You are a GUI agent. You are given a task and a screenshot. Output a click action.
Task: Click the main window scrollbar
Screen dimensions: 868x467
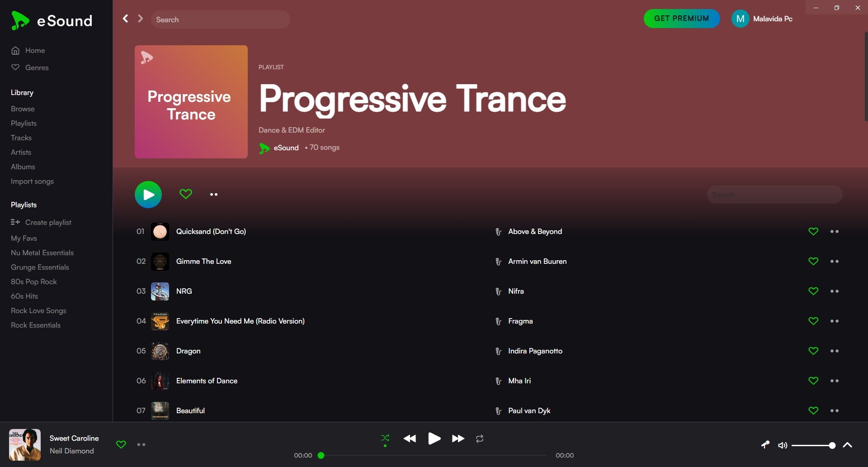(x=866, y=76)
